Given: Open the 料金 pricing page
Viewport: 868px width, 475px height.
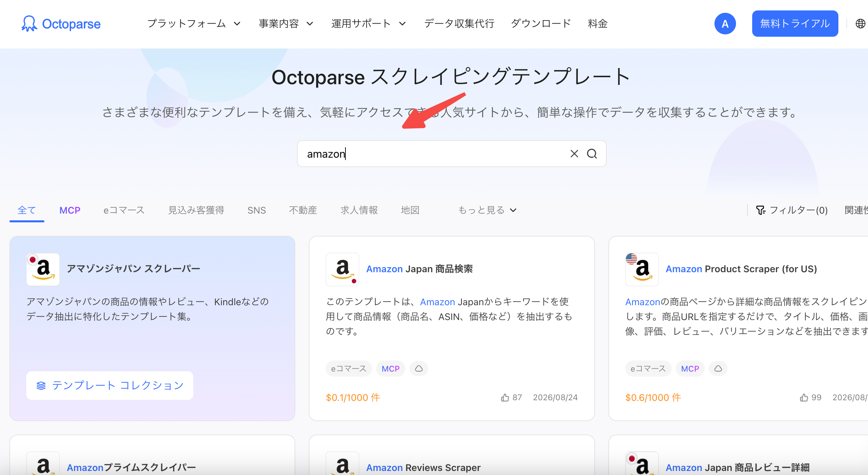Looking at the screenshot, I should point(597,24).
